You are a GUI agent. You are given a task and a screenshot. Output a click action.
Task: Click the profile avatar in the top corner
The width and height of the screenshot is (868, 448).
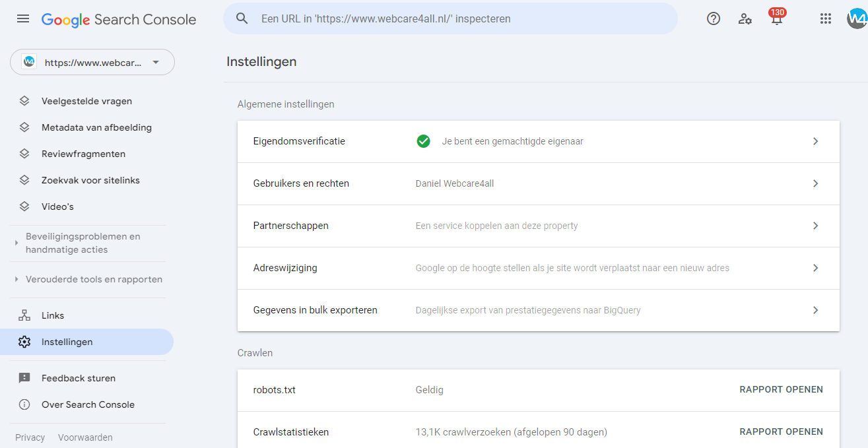(857, 18)
